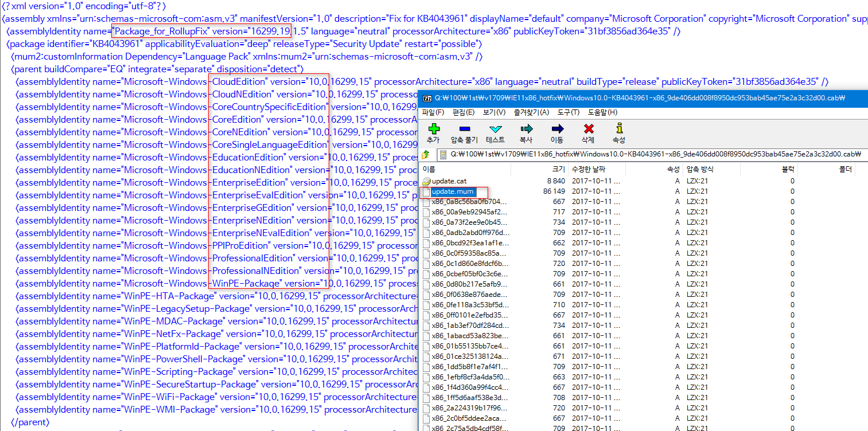The width and height of the screenshot is (868, 431).
Task: Open the 도움말(H) help menu
Action: coord(602,112)
